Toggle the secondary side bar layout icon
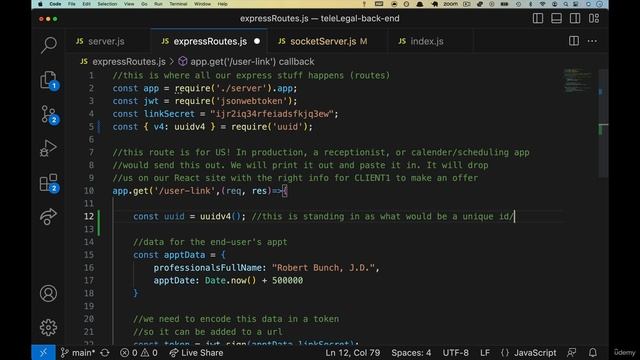Screen dimensions: 640x360 [x=575, y=18]
